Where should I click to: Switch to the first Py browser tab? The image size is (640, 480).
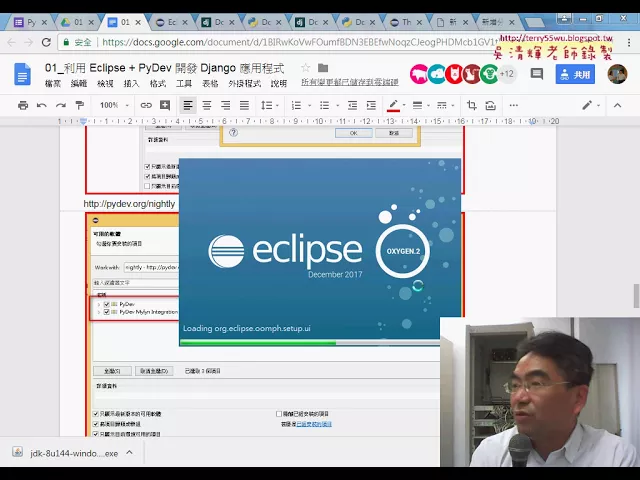(29, 22)
